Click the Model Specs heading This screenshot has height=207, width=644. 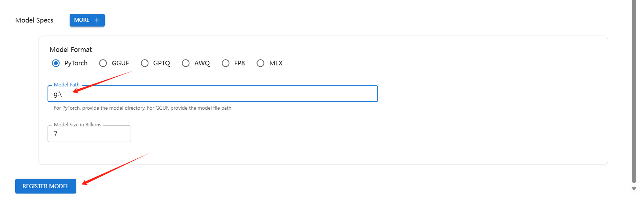coord(34,20)
